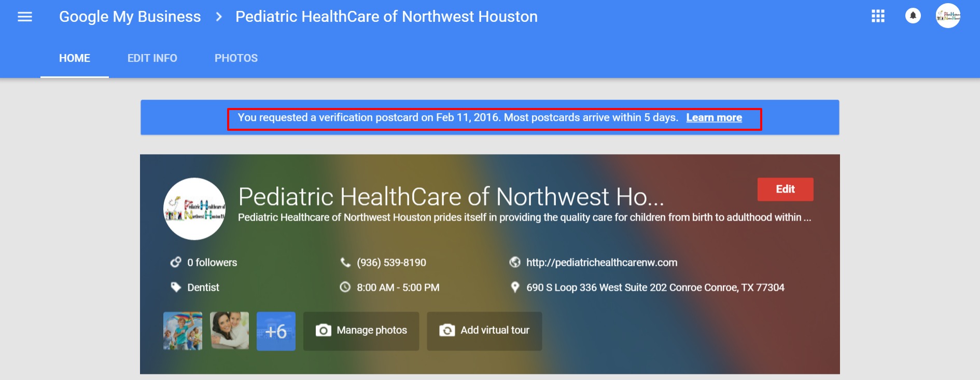Switch to the EDIT INFO tab
This screenshot has width=980, height=380.
pos(152,58)
